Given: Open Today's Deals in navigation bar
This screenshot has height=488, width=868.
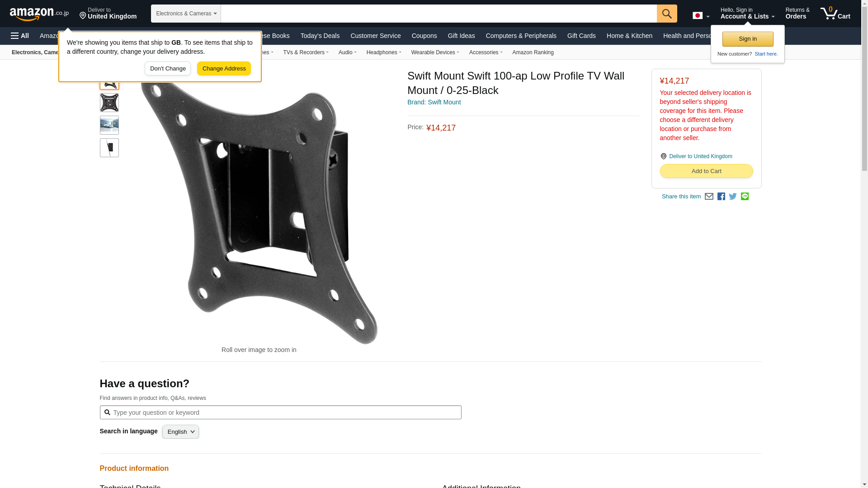Looking at the screenshot, I should click(x=320, y=36).
